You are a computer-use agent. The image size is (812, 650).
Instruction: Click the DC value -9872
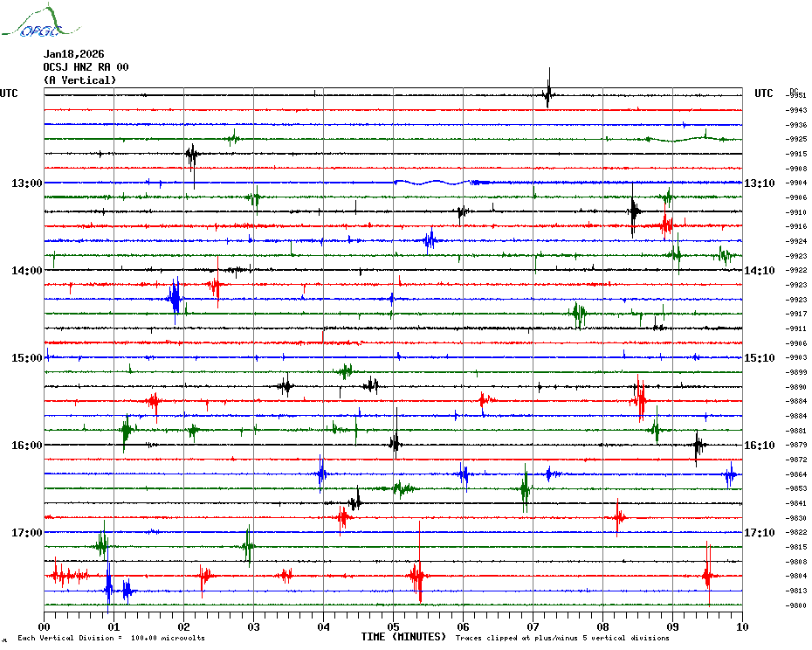pyautogui.click(x=796, y=460)
